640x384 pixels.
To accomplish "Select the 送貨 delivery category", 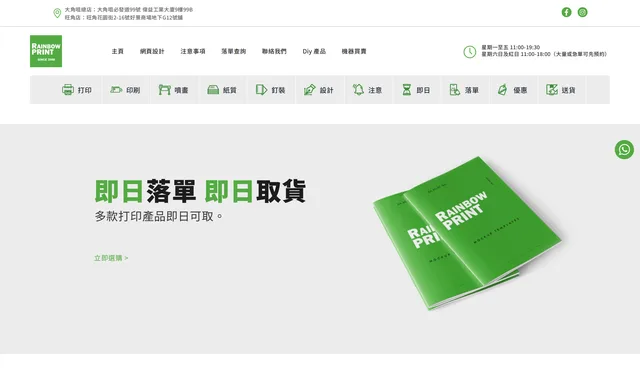I will coord(560,90).
